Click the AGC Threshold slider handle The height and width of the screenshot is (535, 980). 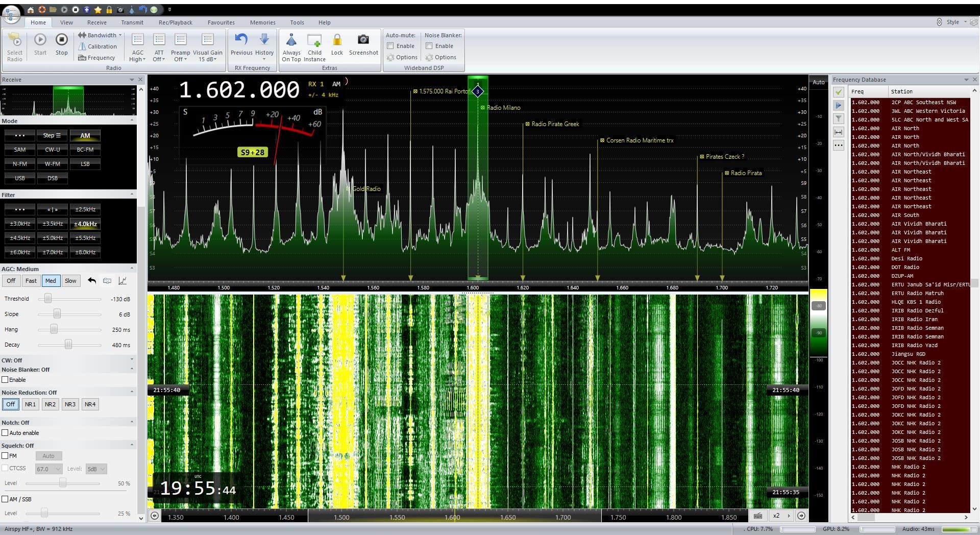coord(48,299)
